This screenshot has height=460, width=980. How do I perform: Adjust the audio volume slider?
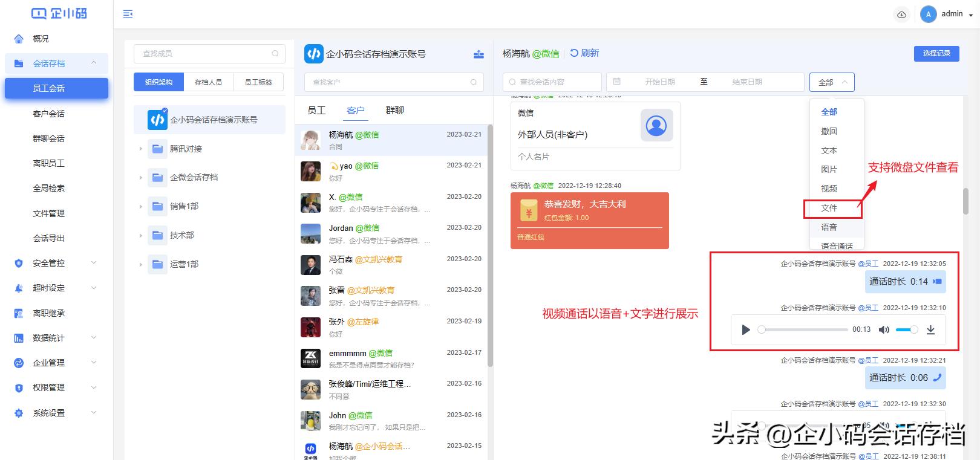tap(907, 329)
